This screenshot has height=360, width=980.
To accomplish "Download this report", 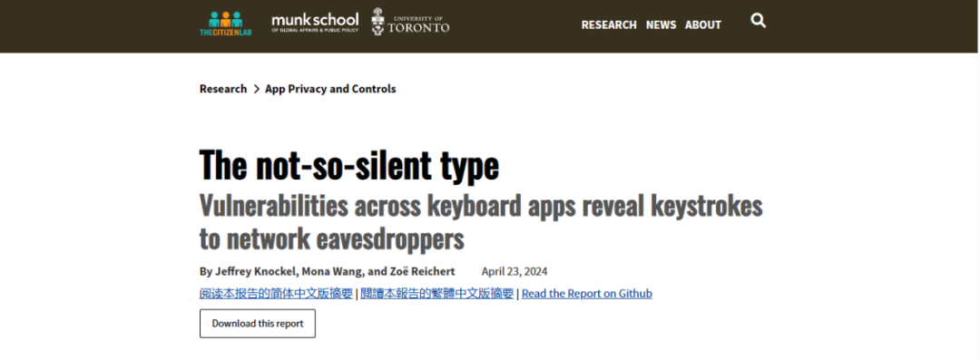I will (258, 324).
